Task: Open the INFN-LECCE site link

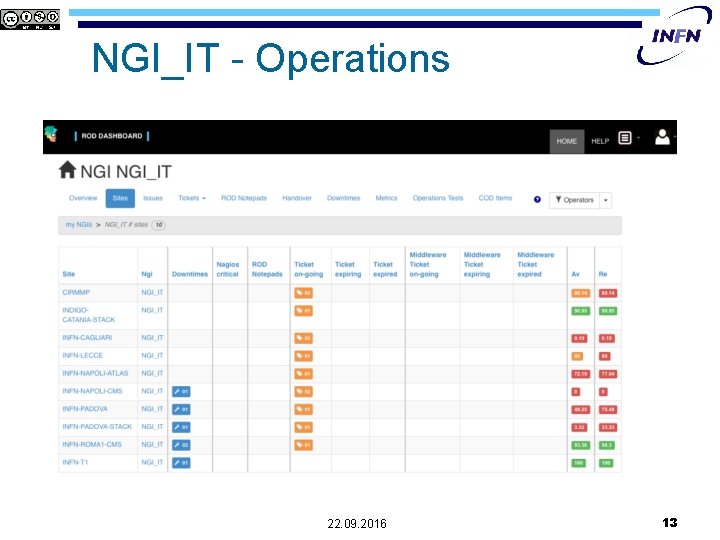Action: pos(83,355)
